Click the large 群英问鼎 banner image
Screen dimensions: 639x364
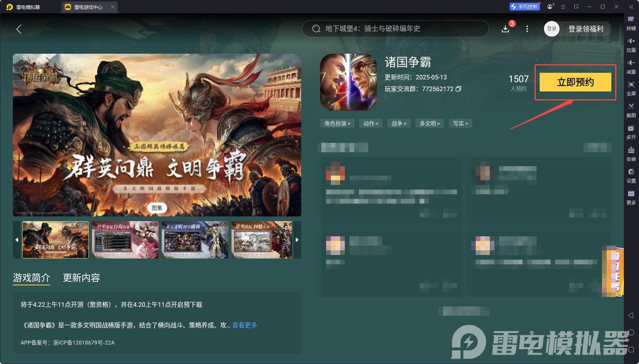coord(157,135)
